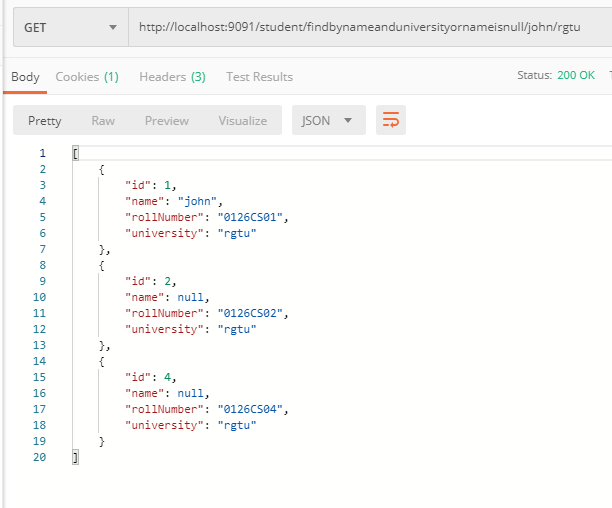Click the 200 OK status text

pos(577,76)
